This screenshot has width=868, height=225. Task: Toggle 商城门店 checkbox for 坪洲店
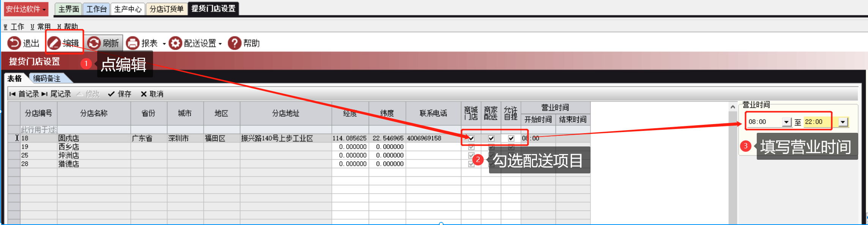pos(471,156)
